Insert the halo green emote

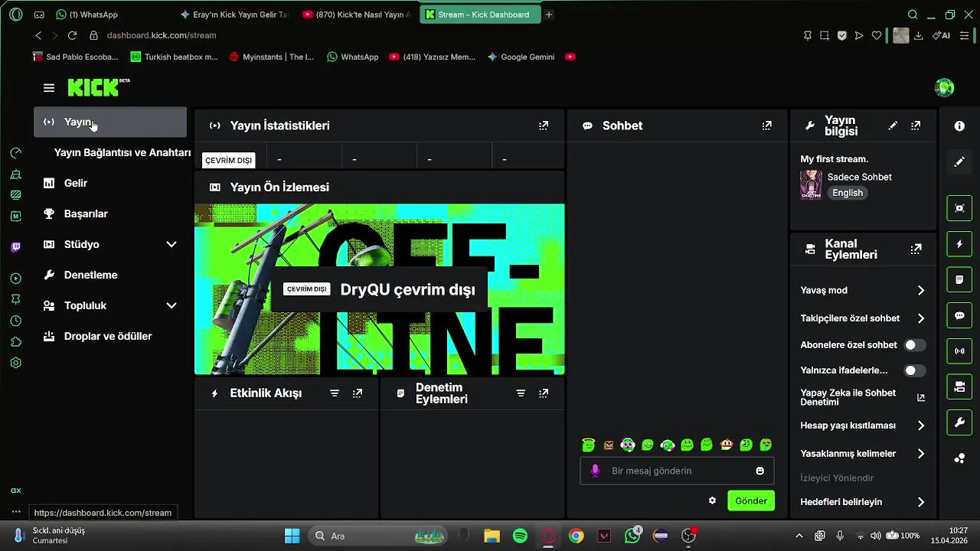(x=588, y=445)
